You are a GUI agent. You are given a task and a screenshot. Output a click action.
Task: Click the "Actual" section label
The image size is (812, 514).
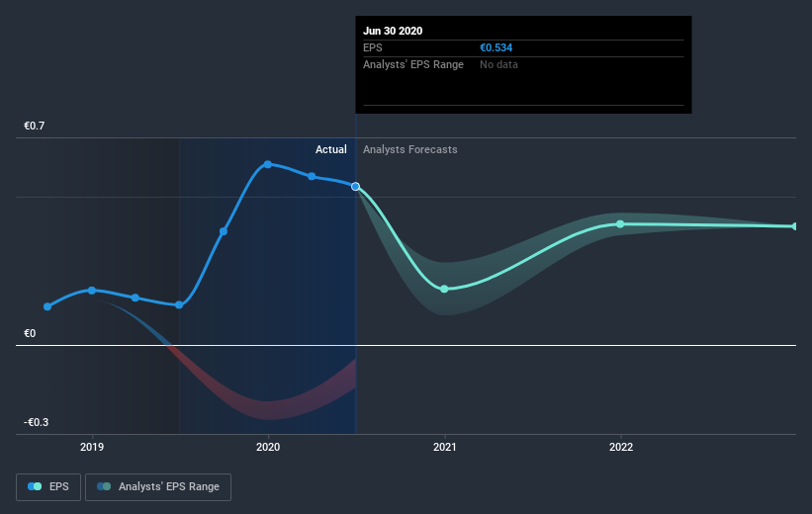(330, 150)
